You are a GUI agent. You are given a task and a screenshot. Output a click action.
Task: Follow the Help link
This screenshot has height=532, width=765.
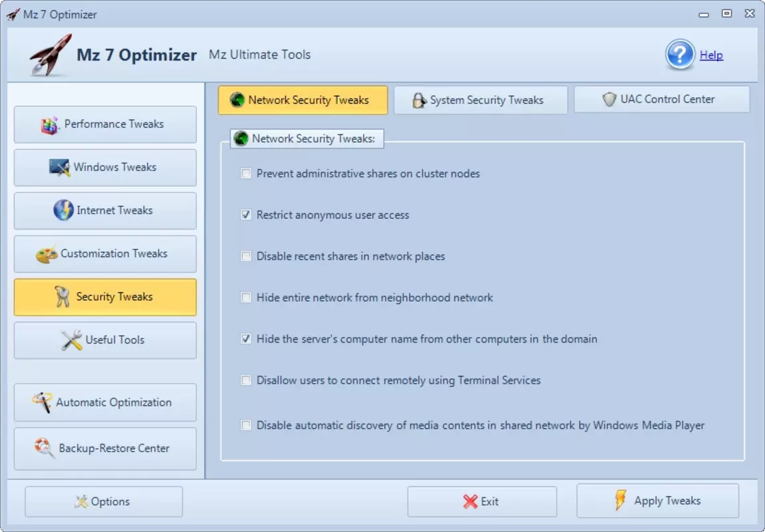pyautogui.click(x=711, y=55)
